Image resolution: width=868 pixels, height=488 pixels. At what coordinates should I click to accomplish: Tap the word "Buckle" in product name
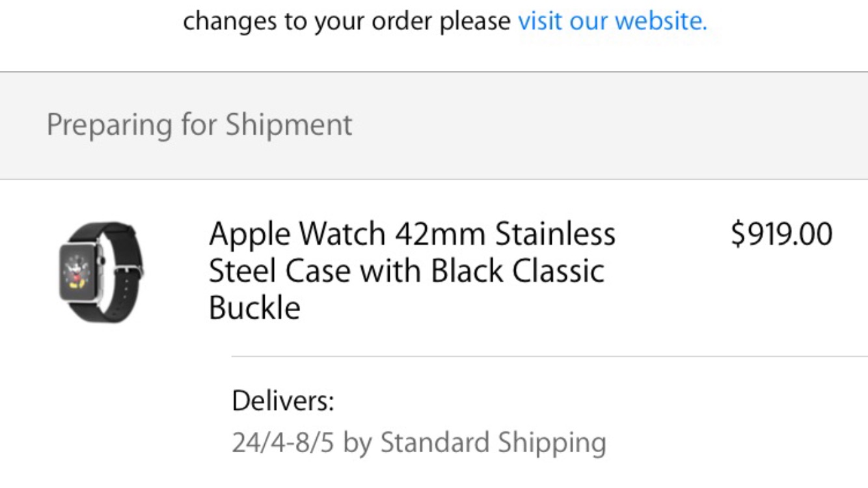(254, 308)
